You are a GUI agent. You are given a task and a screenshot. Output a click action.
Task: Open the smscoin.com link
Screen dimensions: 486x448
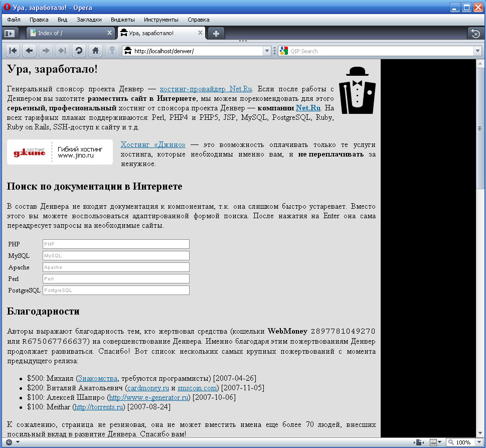point(197,388)
